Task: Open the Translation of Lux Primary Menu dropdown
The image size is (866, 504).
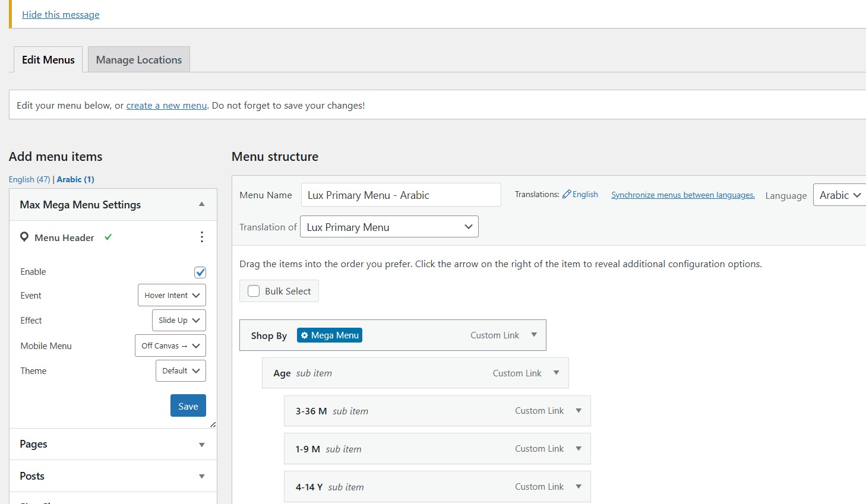Action: pos(389,227)
